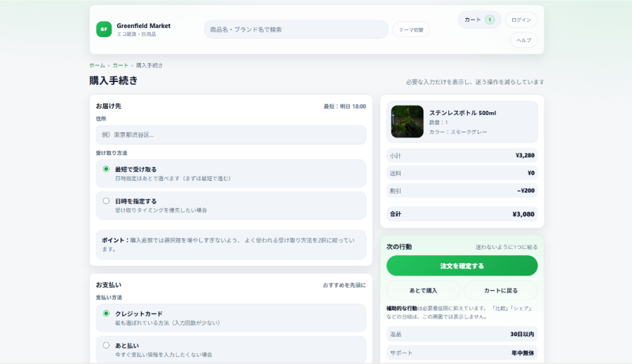Click the テーマ切替 theme toggle button

click(411, 30)
